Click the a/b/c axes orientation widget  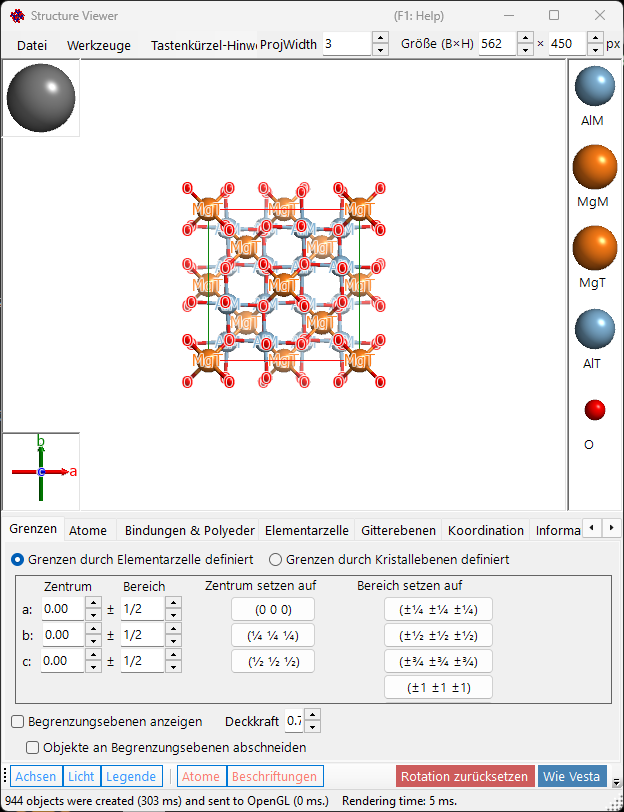point(41,471)
